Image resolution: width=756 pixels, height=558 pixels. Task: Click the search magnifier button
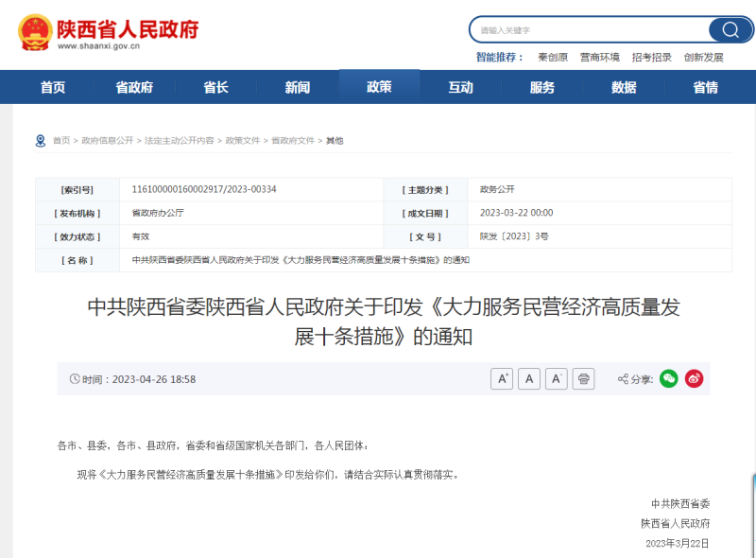[730, 29]
